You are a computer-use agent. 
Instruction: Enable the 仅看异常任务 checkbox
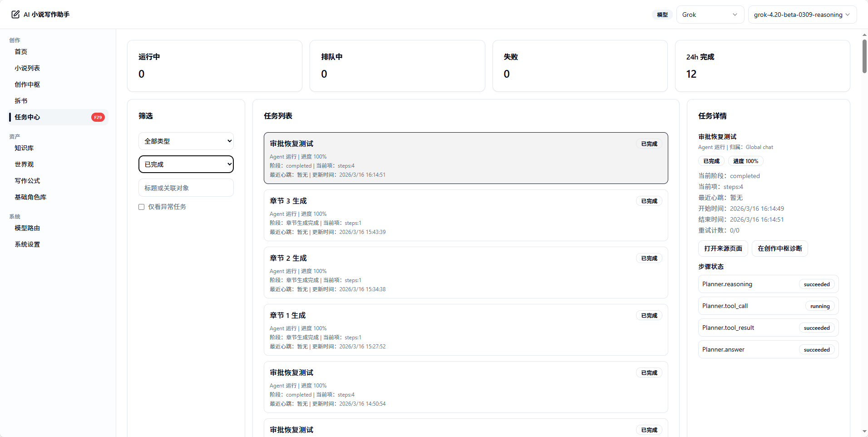141,206
